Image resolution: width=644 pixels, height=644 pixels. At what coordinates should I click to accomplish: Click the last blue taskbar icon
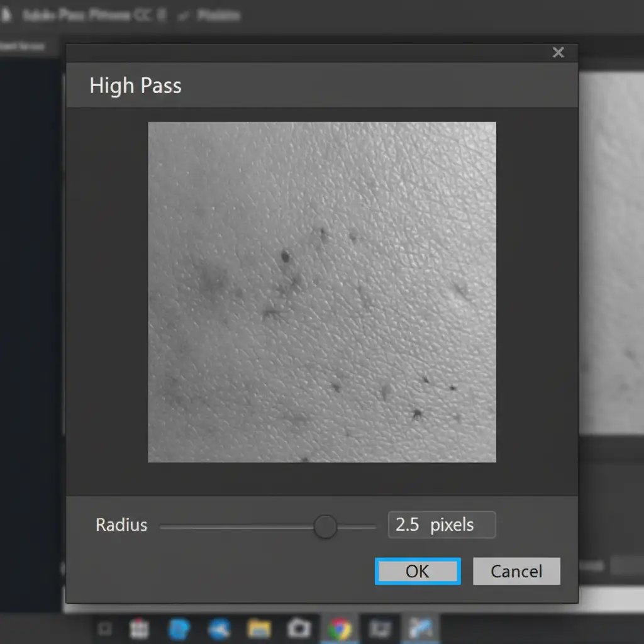(419, 628)
